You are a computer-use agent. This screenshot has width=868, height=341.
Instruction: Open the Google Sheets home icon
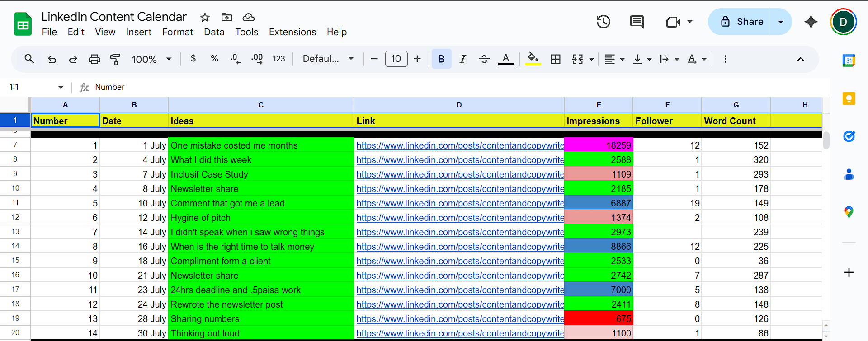coord(23,24)
